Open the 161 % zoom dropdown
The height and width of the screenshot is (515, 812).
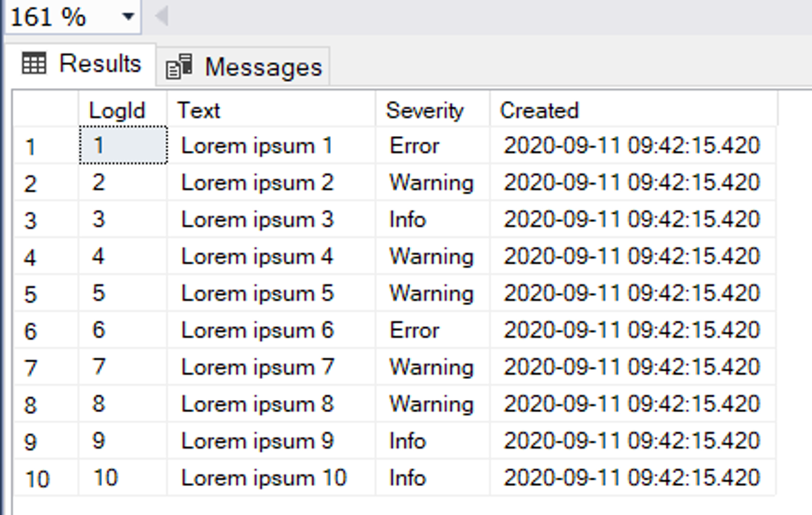pos(128,17)
